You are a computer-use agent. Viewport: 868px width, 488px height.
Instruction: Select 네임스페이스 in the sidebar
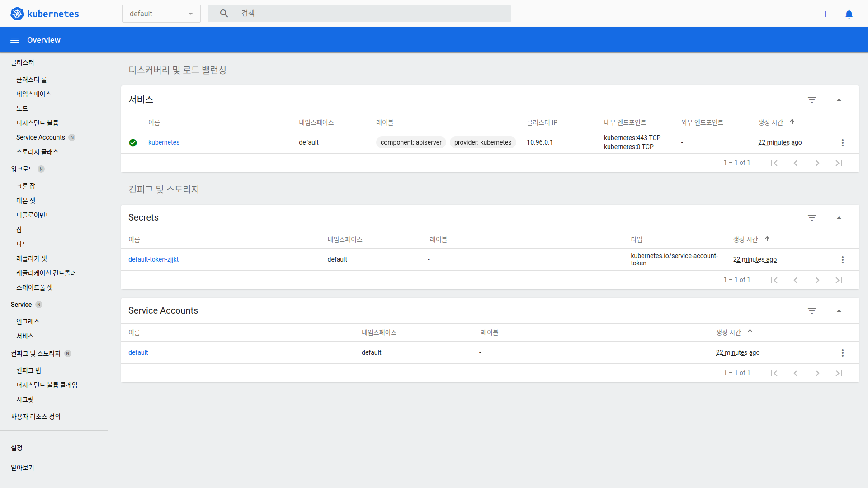point(34,94)
